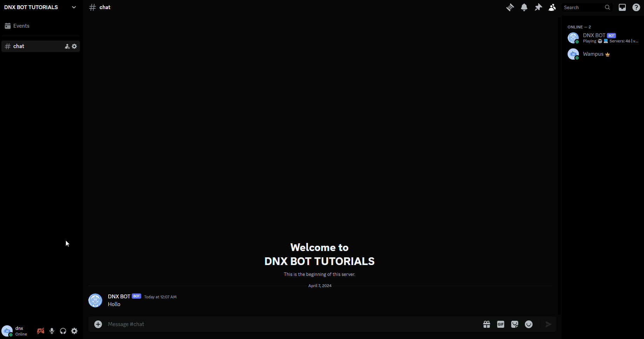Screen dimensions: 644x339
Task: Open the Threads icon in header
Action: tap(510, 7)
